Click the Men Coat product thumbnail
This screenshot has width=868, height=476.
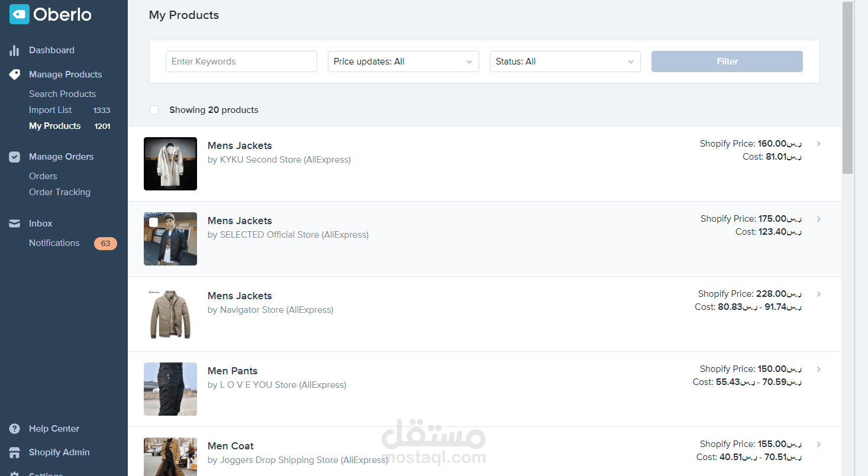pyautogui.click(x=170, y=456)
